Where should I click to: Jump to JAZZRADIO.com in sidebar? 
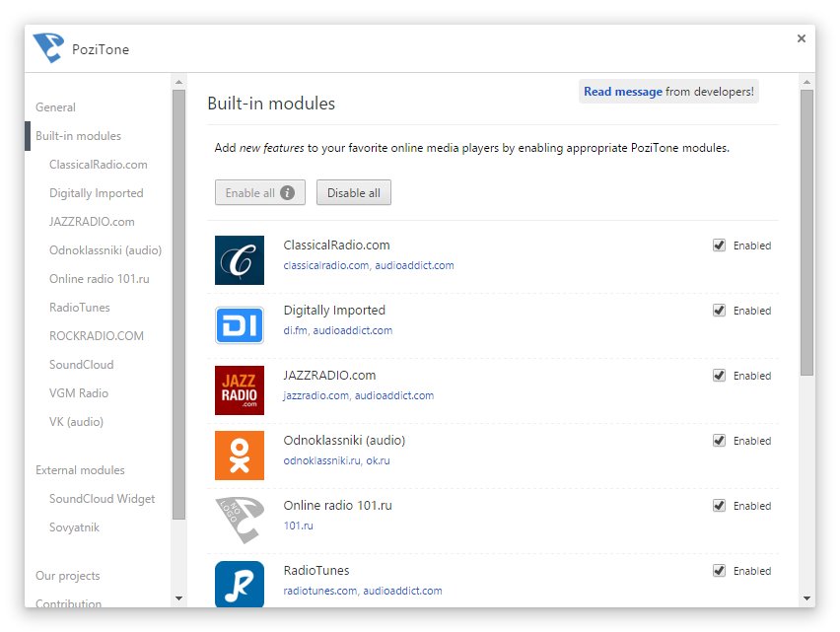[92, 222]
